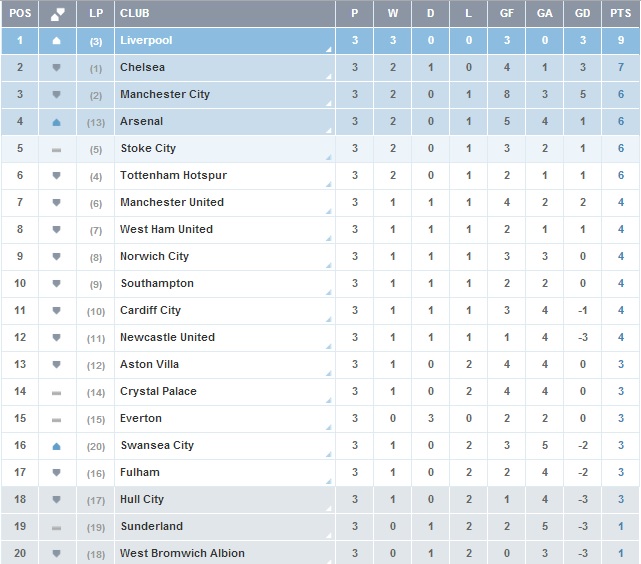Click Stoke City's no-change dash icon

pos(56,149)
